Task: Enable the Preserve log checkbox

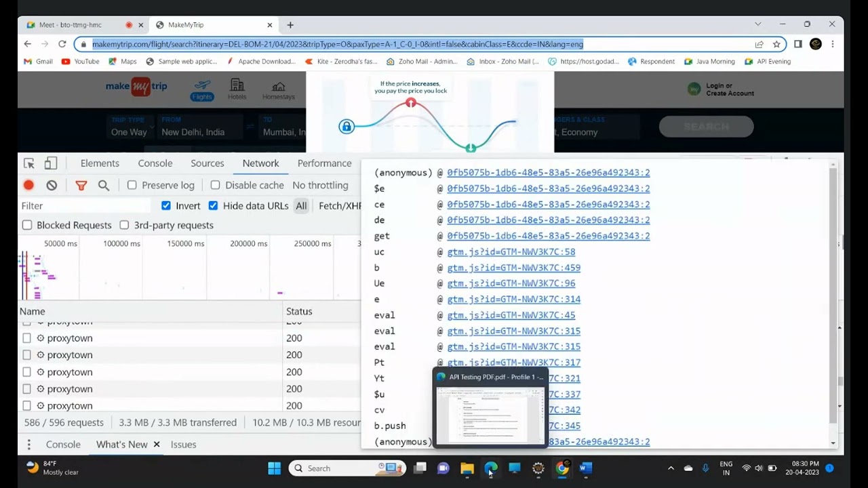Action: coord(132,185)
